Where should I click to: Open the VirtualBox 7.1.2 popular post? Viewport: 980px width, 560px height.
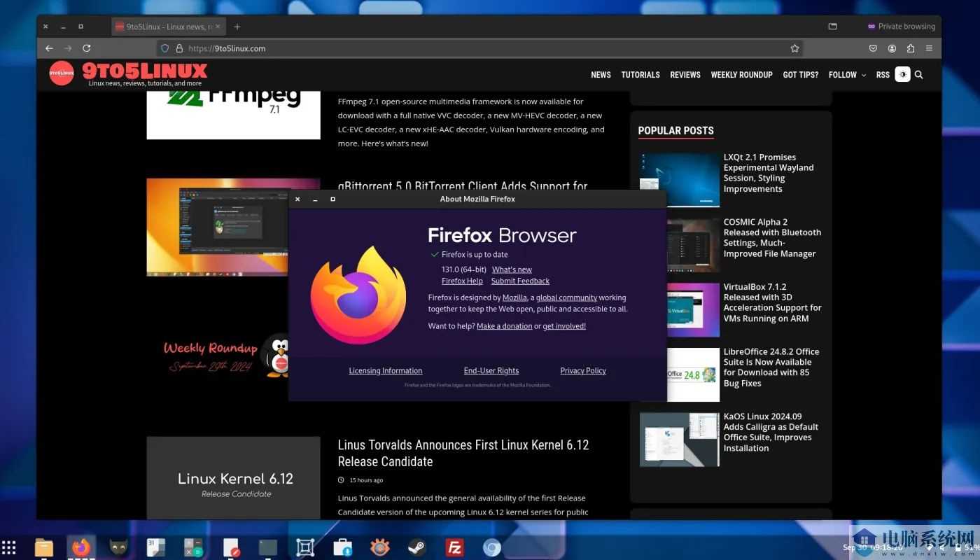(x=773, y=302)
